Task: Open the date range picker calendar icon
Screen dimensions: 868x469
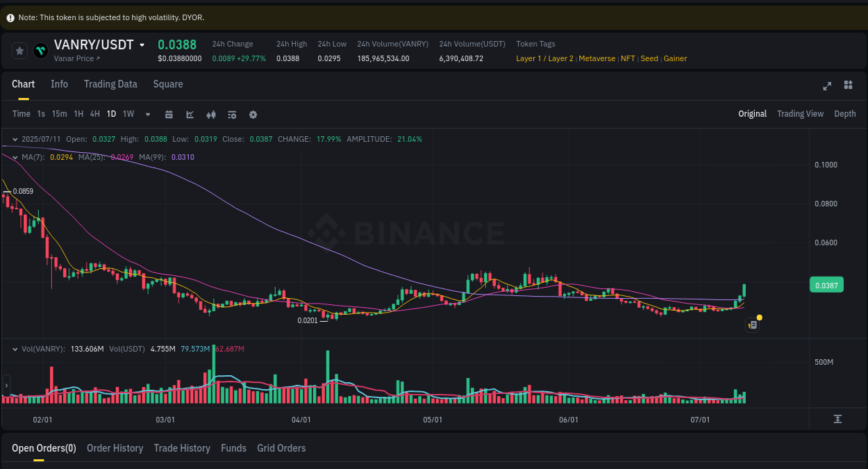Action: (169, 114)
